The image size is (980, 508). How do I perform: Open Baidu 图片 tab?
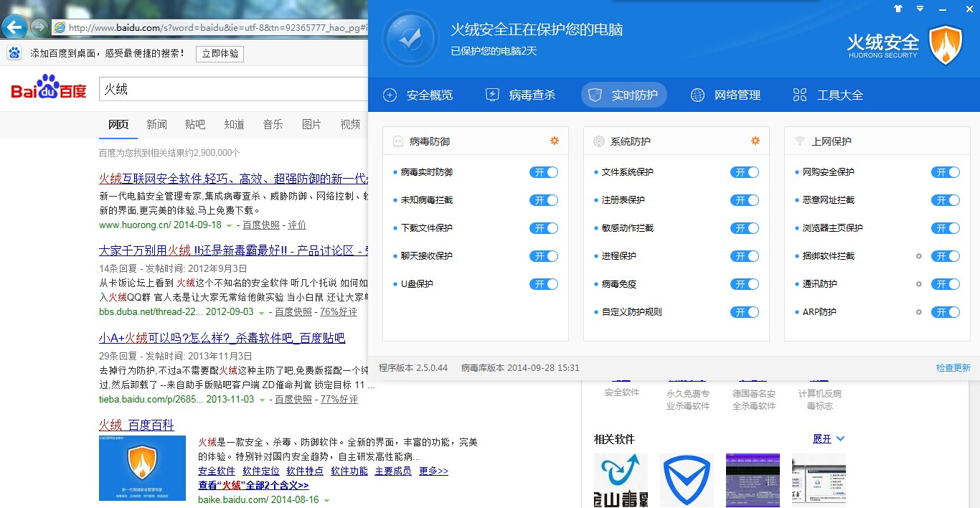click(311, 125)
